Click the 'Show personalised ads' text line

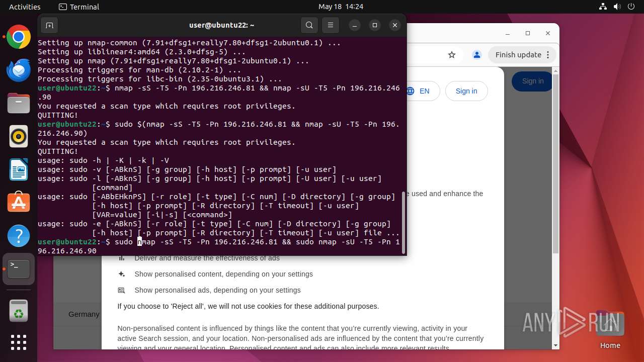217,290
